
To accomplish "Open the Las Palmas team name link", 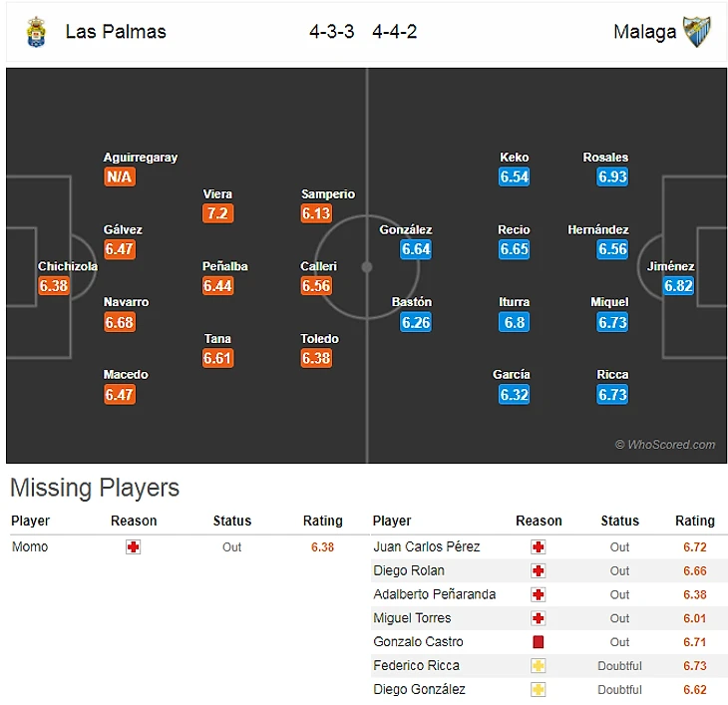I will click(x=116, y=32).
